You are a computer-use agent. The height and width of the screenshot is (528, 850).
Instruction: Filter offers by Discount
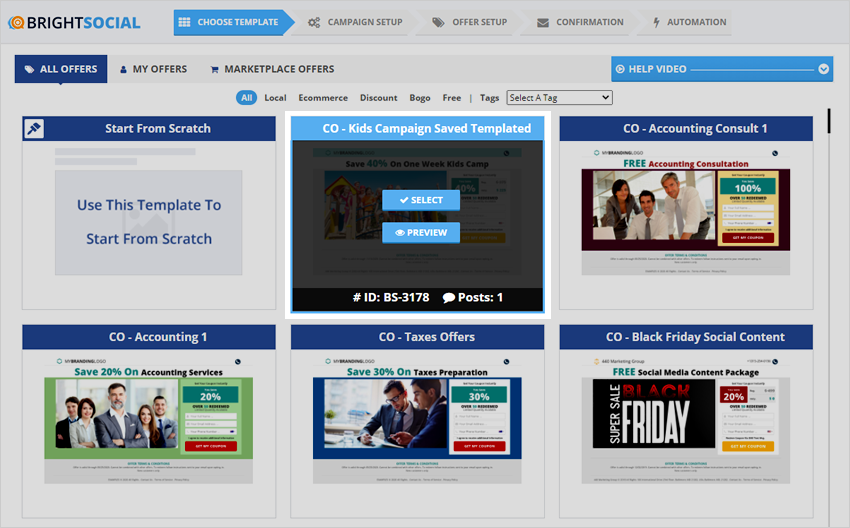379,98
